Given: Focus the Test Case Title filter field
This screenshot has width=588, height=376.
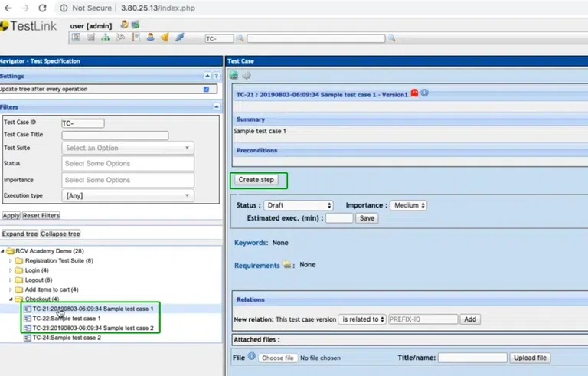Looking at the screenshot, I should [x=115, y=136].
